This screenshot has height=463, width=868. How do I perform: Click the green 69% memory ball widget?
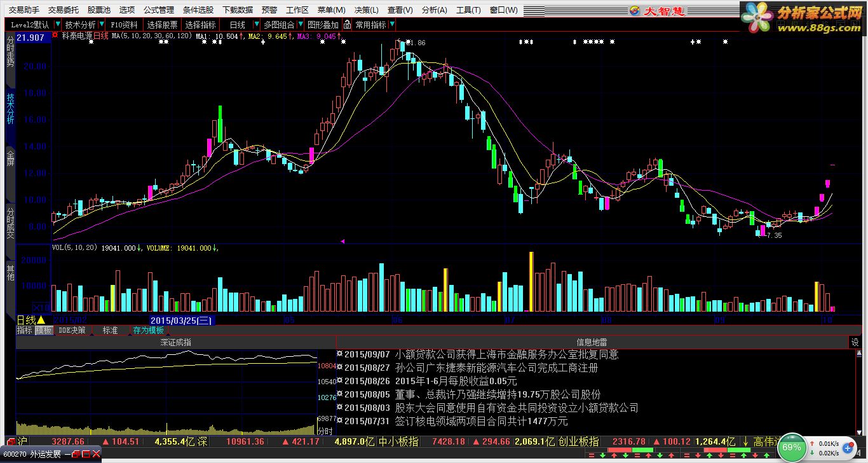pos(791,447)
